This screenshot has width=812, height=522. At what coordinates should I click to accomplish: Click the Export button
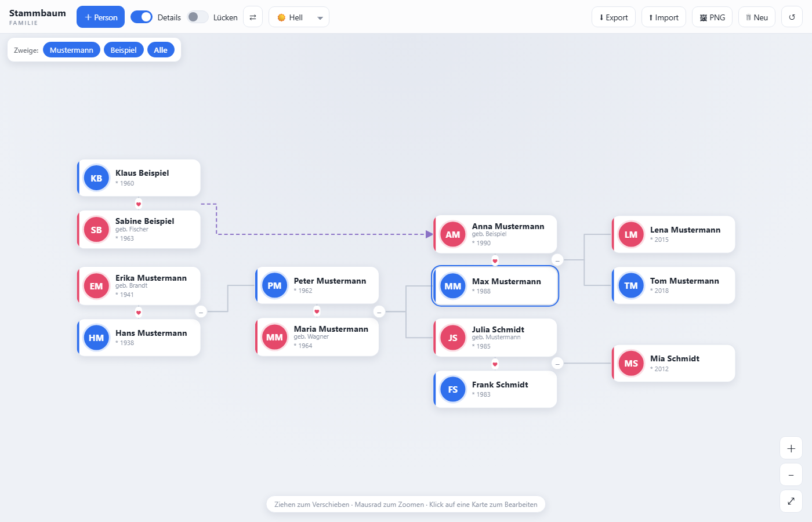614,17
